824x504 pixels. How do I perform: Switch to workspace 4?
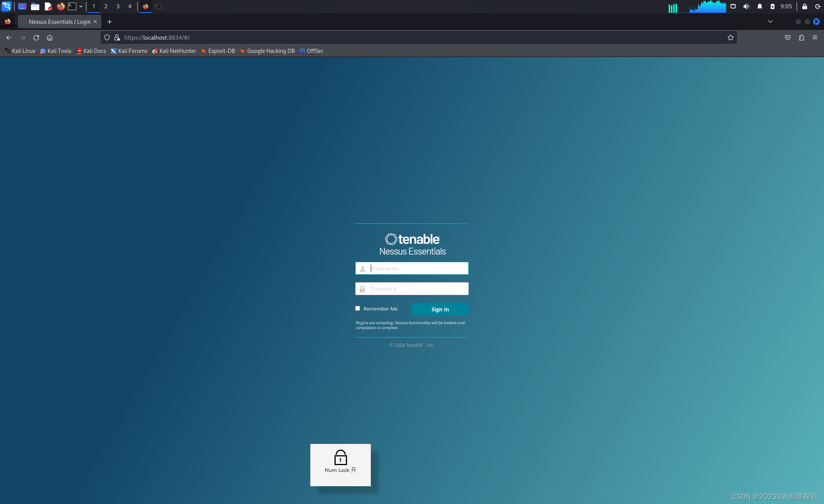pyautogui.click(x=130, y=6)
